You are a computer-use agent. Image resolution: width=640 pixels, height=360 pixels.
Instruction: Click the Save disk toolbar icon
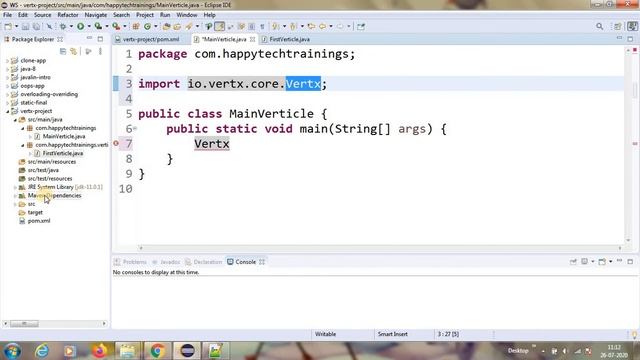25,27
